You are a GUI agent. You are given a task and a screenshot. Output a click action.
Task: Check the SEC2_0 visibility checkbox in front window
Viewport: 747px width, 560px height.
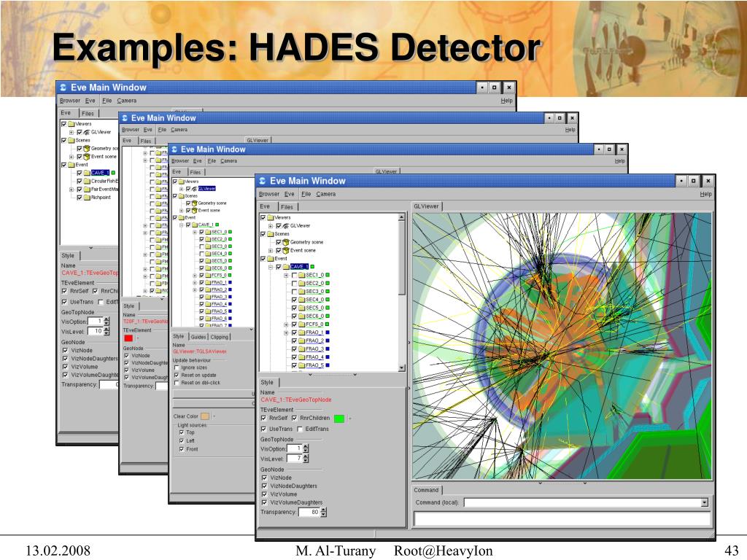(294, 284)
